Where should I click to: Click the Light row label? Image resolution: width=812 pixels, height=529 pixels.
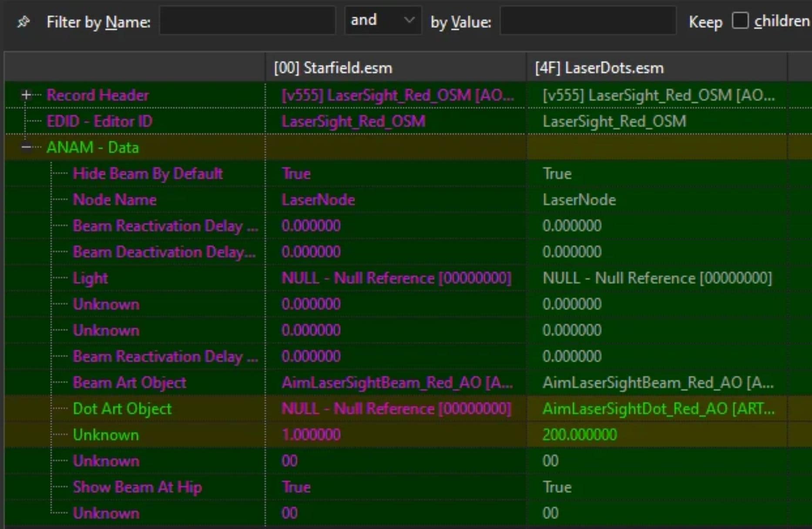[x=90, y=278]
